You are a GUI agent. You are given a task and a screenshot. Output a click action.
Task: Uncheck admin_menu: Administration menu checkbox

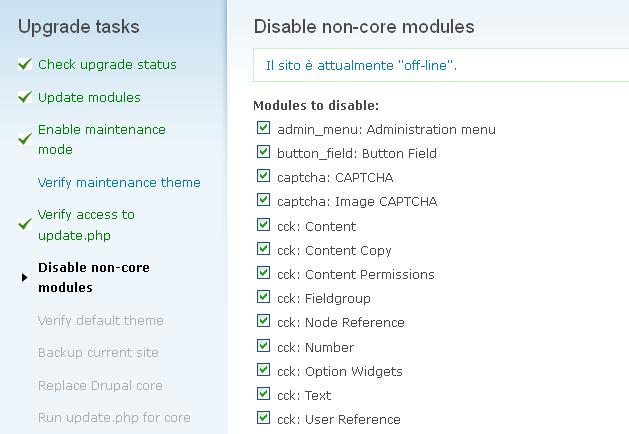[263, 128]
